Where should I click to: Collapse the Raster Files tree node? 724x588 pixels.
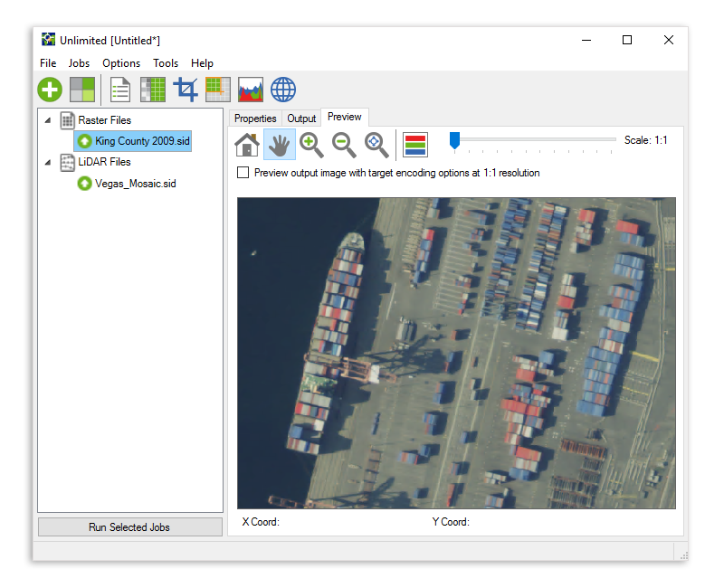pyautogui.click(x=48, y=120)
